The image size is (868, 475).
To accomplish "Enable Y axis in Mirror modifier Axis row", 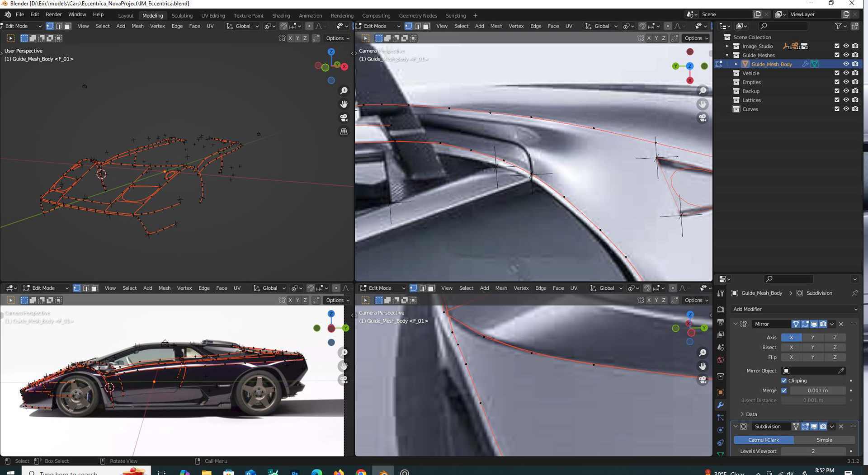I will 812,337.
